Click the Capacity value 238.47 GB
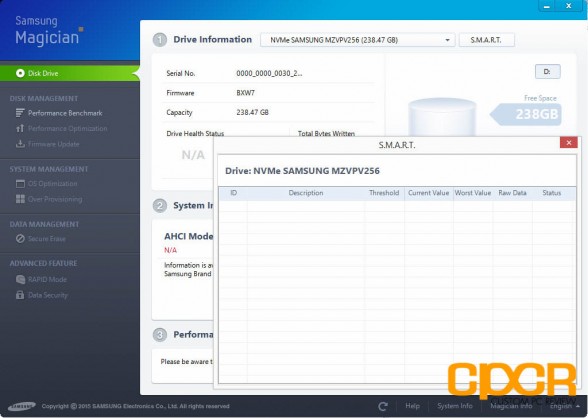 (x=252, y=112)
